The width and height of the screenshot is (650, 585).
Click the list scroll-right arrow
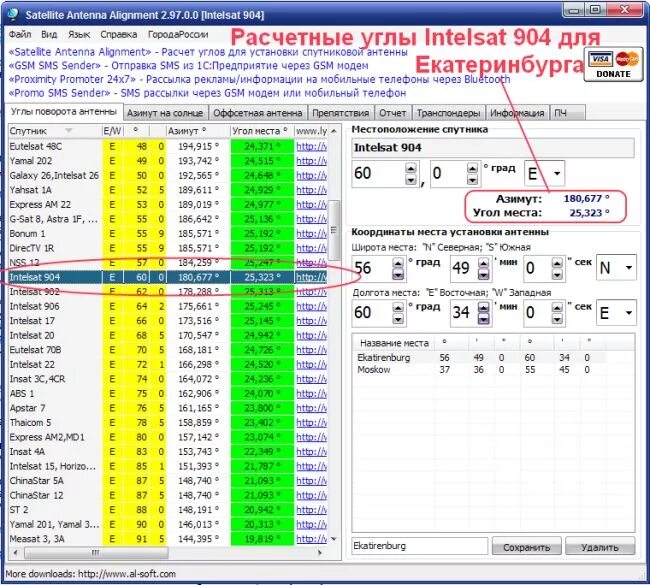(320, 553)
